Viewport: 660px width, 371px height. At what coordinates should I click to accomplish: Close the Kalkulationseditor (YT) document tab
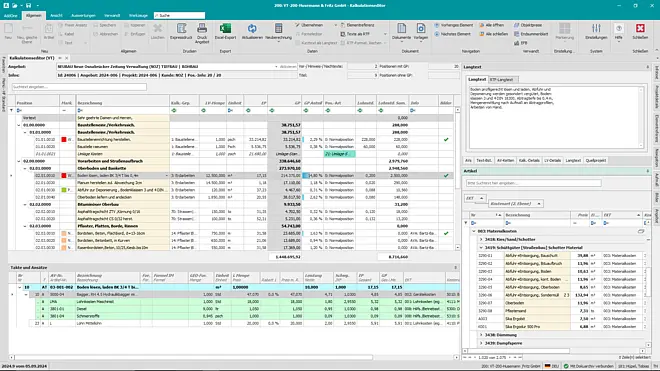(67, 58)
